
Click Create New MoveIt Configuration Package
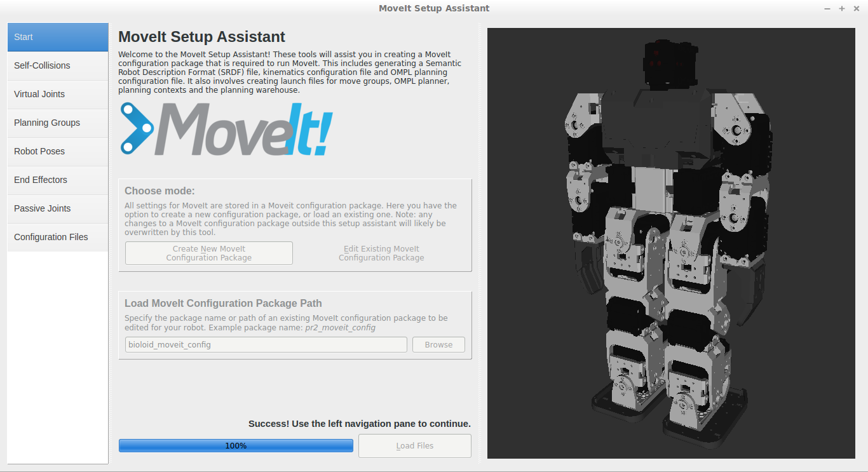pyautogui.click(x=209, y=253)
